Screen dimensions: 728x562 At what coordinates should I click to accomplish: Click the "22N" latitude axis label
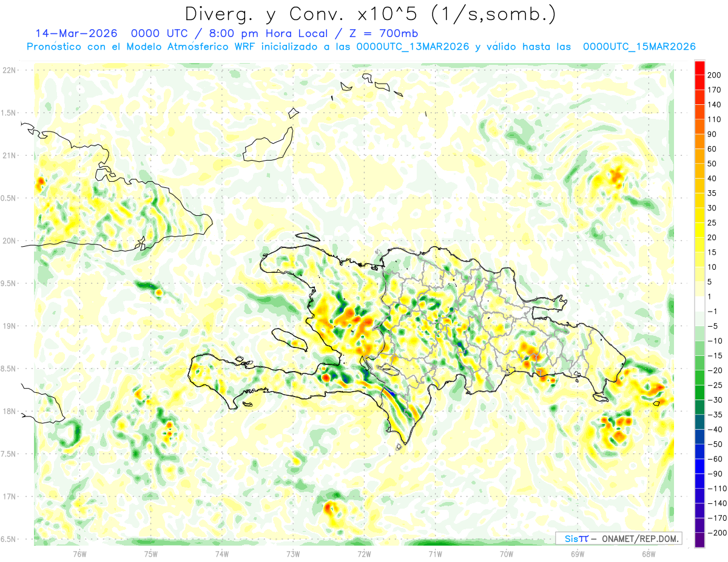(9, 70)
